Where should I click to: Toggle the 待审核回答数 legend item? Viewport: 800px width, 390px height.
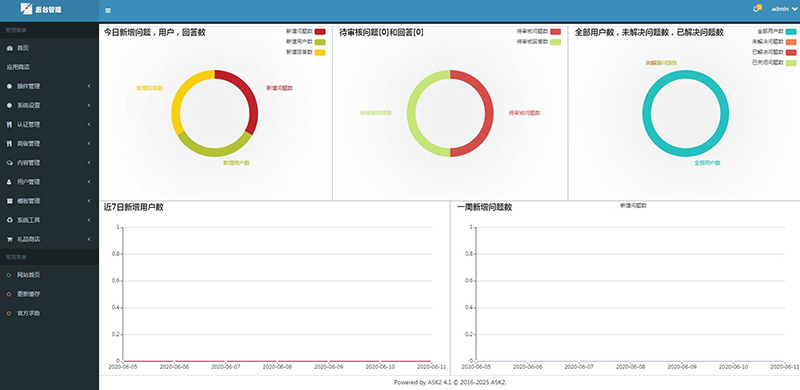(538, 42)
